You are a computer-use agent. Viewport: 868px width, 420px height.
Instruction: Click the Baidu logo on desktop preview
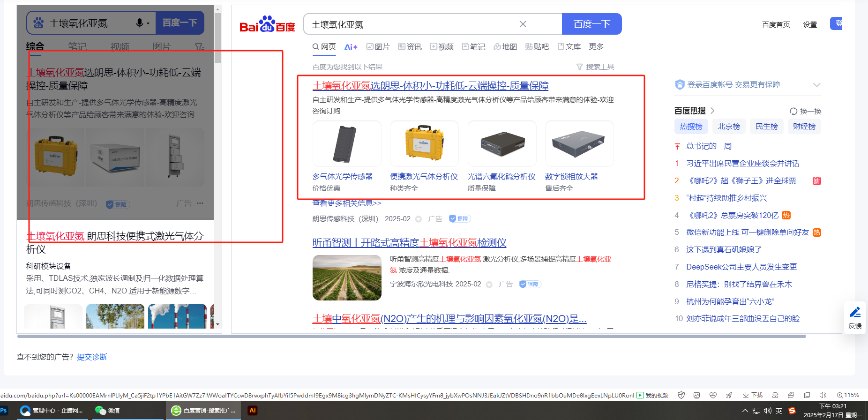click(267, 24)
